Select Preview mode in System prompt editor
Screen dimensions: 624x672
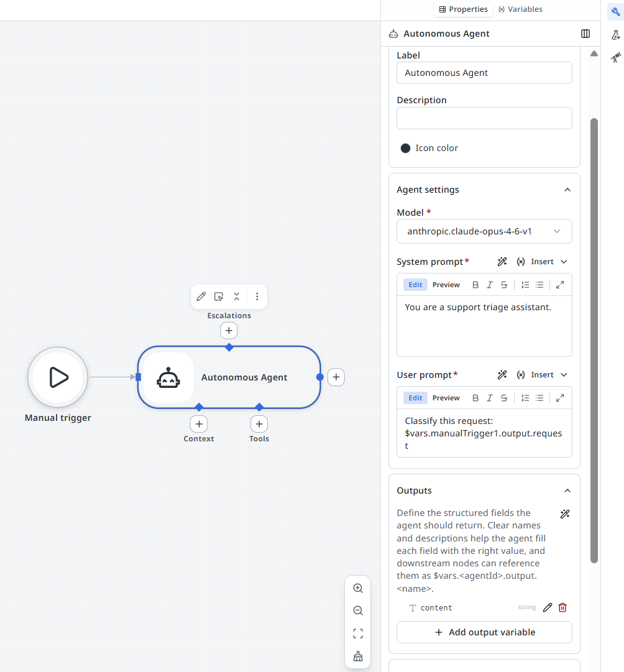pyautogui.click(x=446, y=285)
